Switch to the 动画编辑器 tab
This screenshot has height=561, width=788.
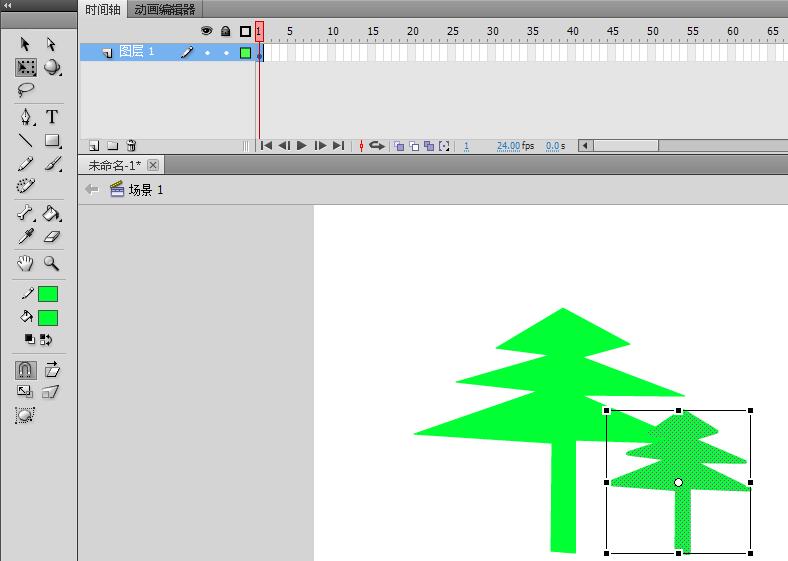pyautogui.click(x=165, y=9)
